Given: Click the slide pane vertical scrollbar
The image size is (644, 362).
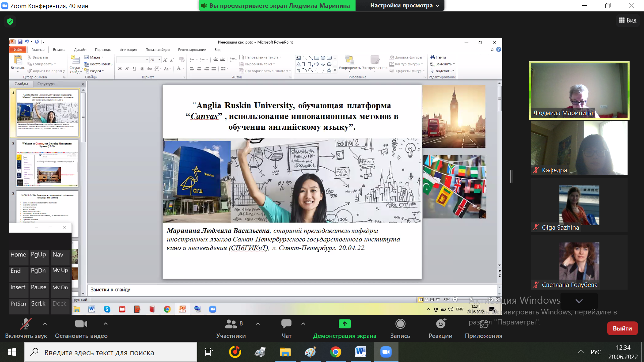Looking at the screenshot, I should coord(499,174).
